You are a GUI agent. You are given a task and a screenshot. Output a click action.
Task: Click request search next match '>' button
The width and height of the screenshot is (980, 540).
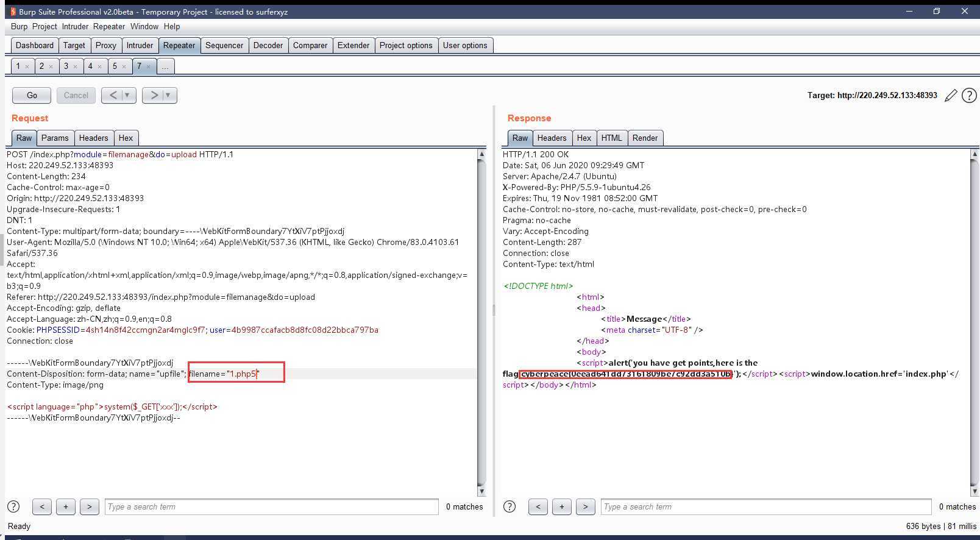pyautogui.click(x=90, y=506)
